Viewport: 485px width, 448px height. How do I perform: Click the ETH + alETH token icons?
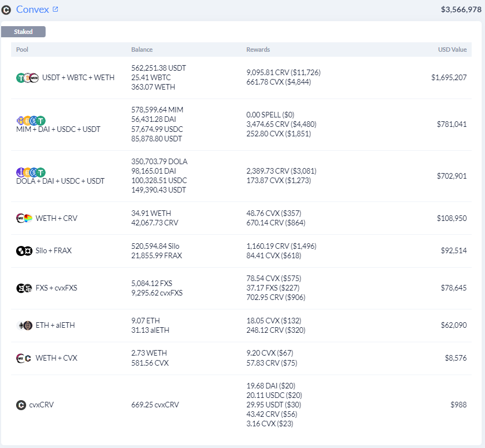[x=24, y=326]
